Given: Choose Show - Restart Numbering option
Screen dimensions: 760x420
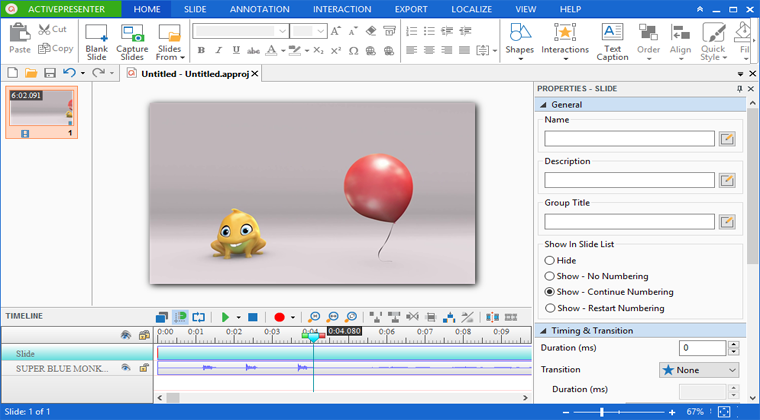Looking at the screenshot, I should (x=549, y=308).
